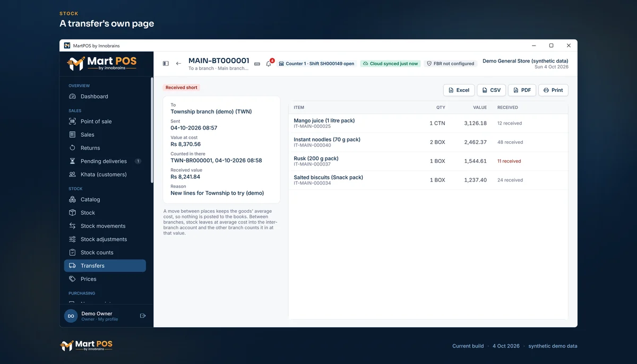Click the Stock adjustments sliders icon

pos(73,239)
